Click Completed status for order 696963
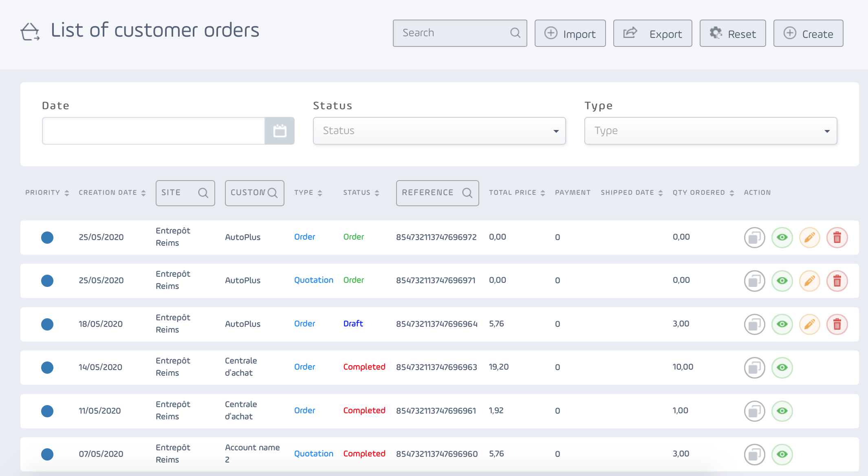868x476 pixels. (364, 367)
